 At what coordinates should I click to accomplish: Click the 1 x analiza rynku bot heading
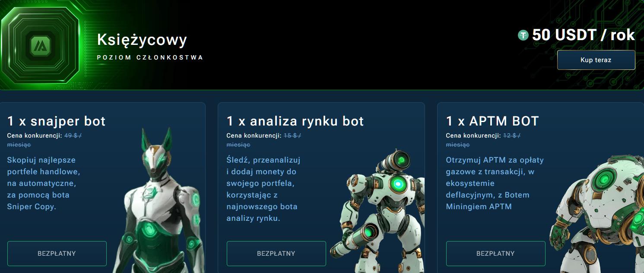[x=295, y=121]
